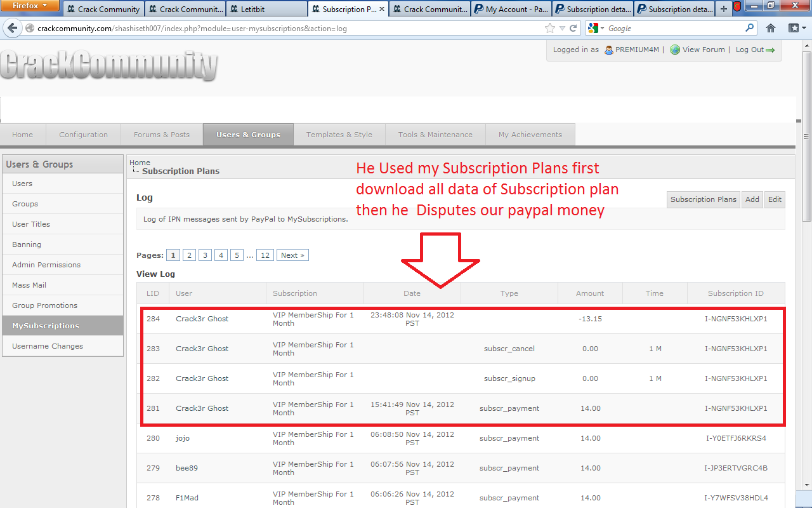Select User Titles in the sidebar
812x508 pixels.
[63, 224]
